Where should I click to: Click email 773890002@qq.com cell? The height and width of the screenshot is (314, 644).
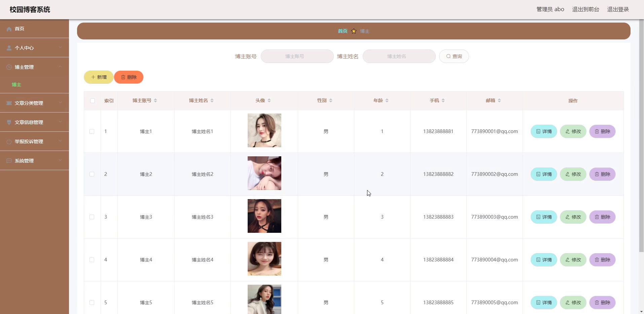[x=494, y=174]
